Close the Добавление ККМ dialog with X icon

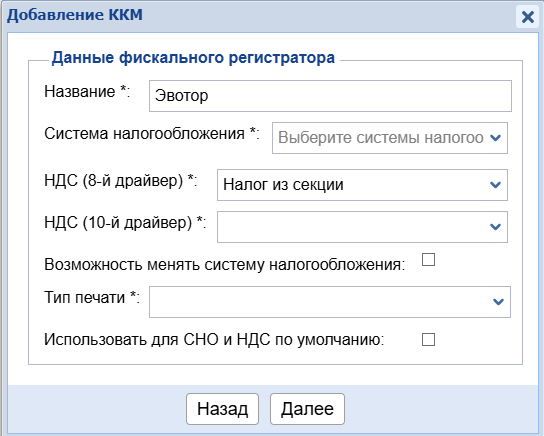pos(527,17)
